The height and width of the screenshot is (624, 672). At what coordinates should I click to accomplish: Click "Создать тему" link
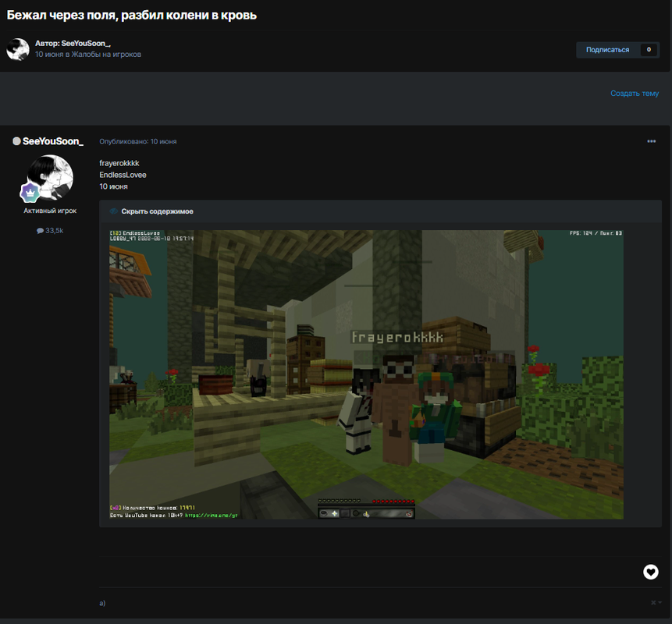[x=634, y=94]
